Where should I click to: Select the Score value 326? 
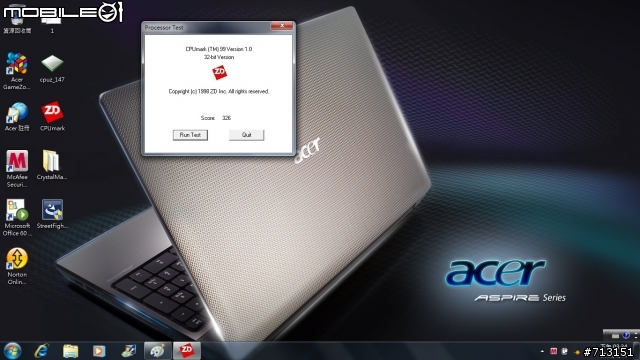227,118
